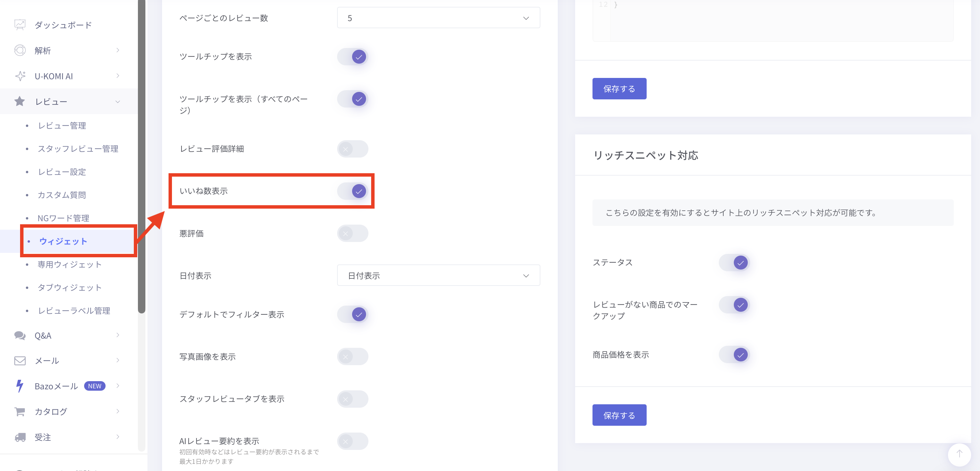The height and width of the screenshot is (471, 980).
Task: Click the 解析 analytics icon
Action: (20, 50)
